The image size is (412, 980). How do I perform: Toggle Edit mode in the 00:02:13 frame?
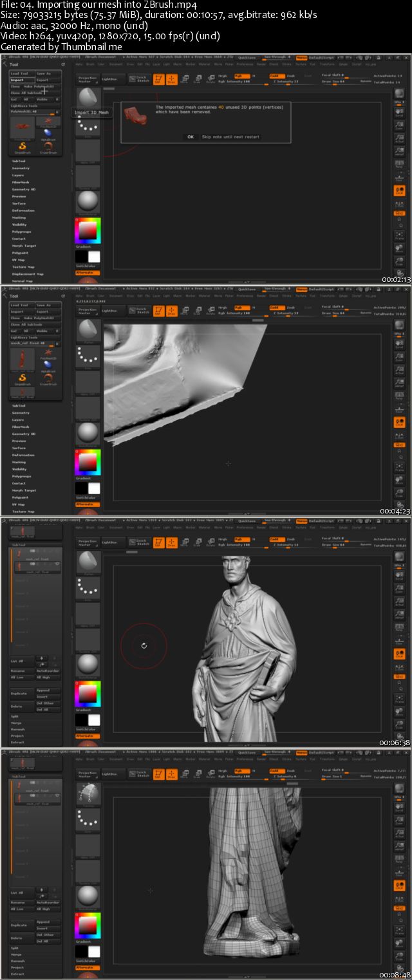(159, 79)
